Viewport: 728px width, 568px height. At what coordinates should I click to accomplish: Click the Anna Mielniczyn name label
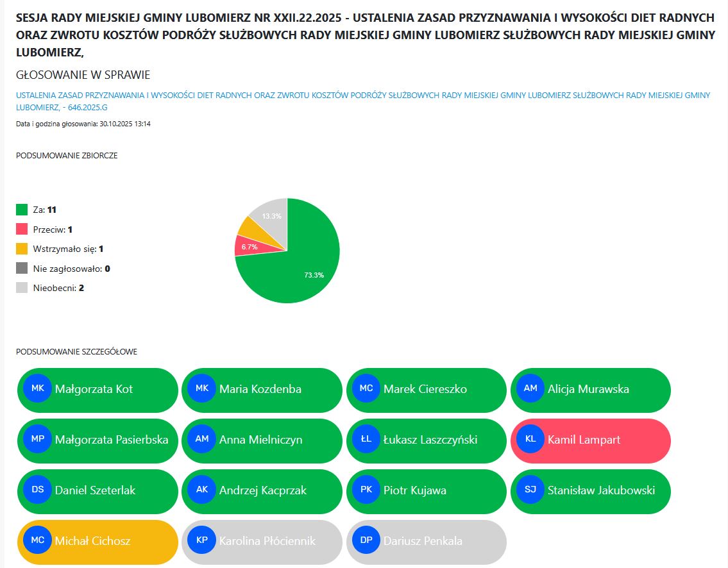[260, 440]
